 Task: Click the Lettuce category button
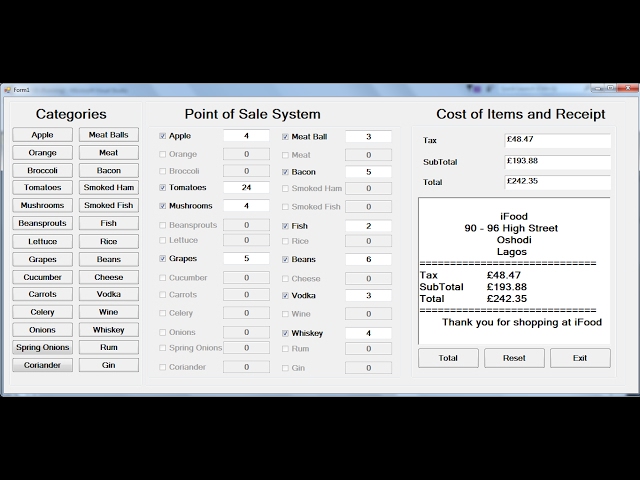click(x=42, y=241)
